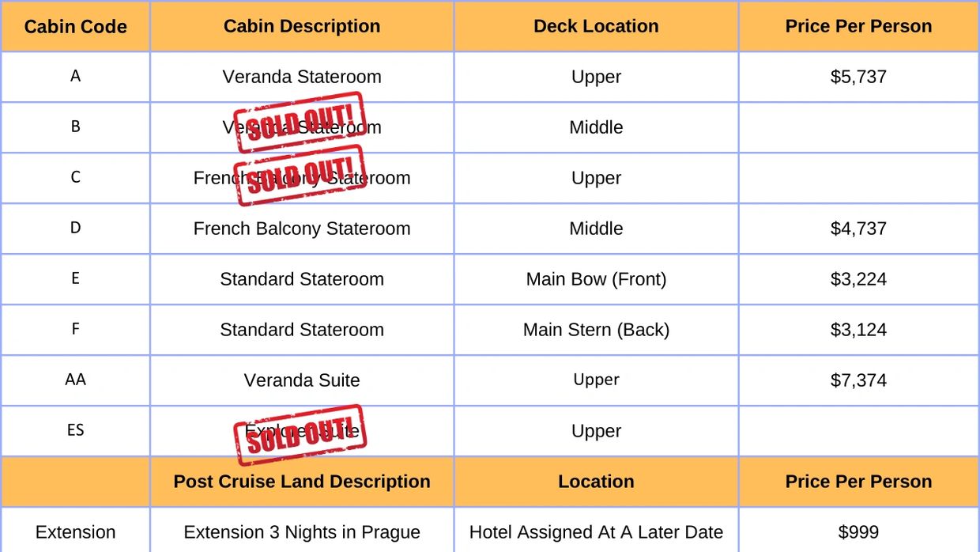
Task: Click the SOLD OUT stamp on cabin B
Action: tap(300, 122)
